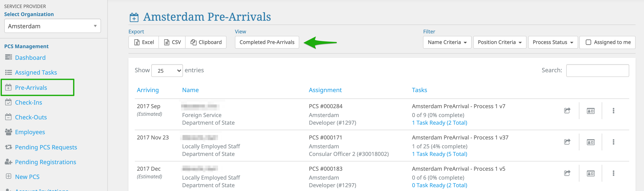Click the Dashboard icon in the sidebar
This screenshot has height=191, width=644.
pos(8,57)
